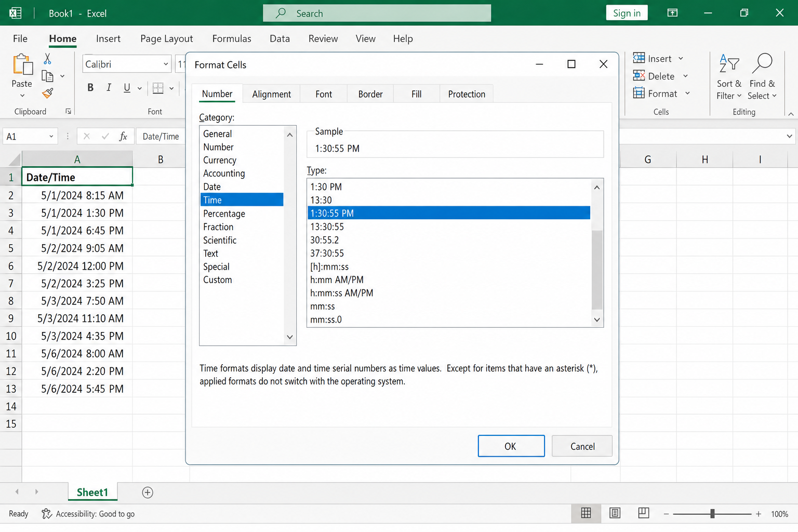
Task: Click the Format cells ribbon icon
Action: point(639,93)
